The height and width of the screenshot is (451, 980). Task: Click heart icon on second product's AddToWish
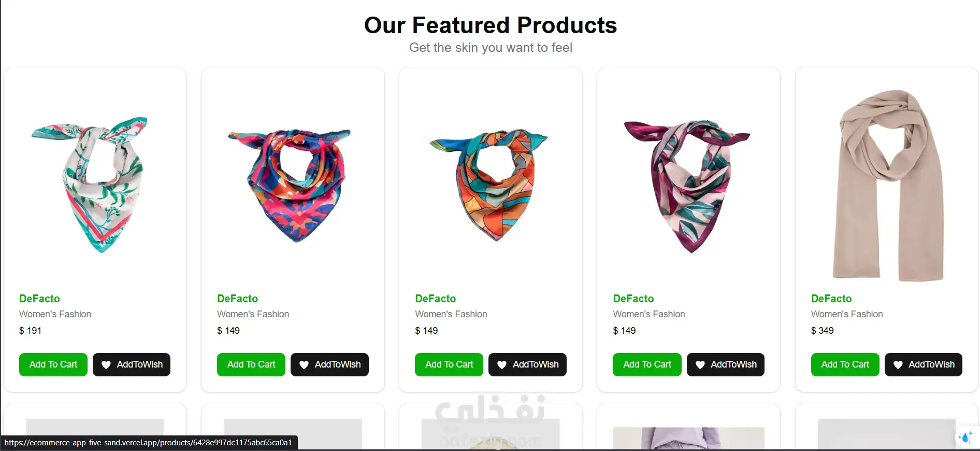[x=304, y=364]
